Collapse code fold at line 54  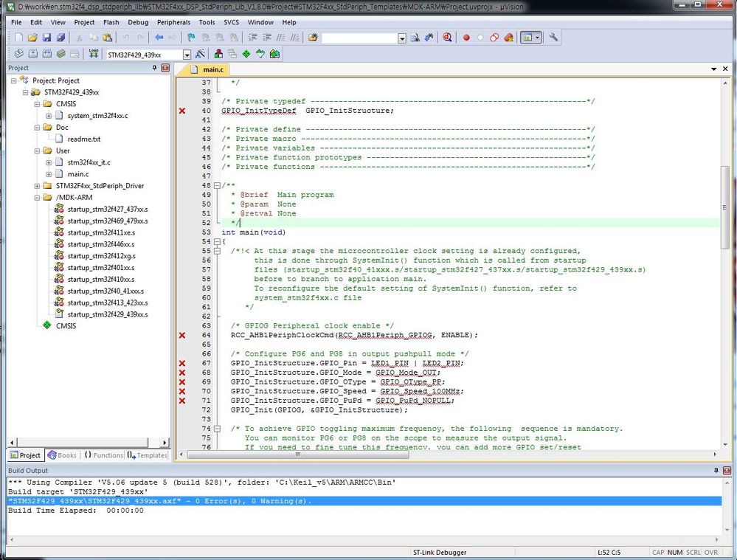(217, 242)
